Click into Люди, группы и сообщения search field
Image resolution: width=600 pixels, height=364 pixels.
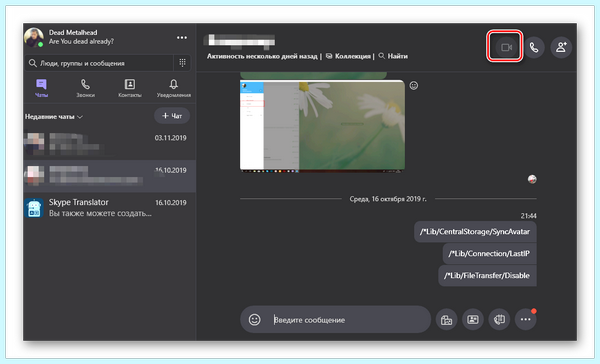point(99,63)
